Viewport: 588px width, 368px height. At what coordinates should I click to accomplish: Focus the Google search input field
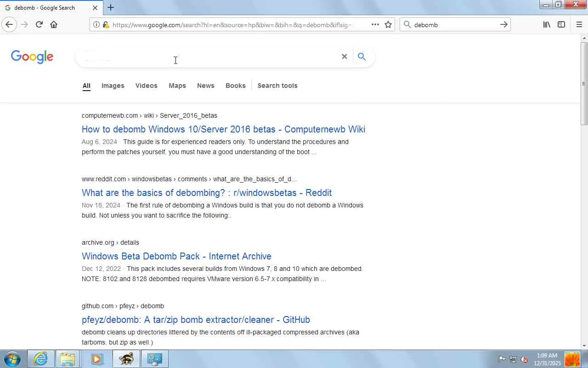pyautogui.click(x=209, y=57)
